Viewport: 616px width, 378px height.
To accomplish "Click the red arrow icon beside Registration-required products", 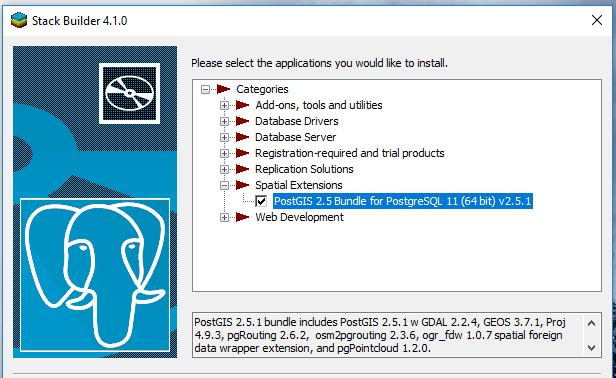I will [243, 153].
